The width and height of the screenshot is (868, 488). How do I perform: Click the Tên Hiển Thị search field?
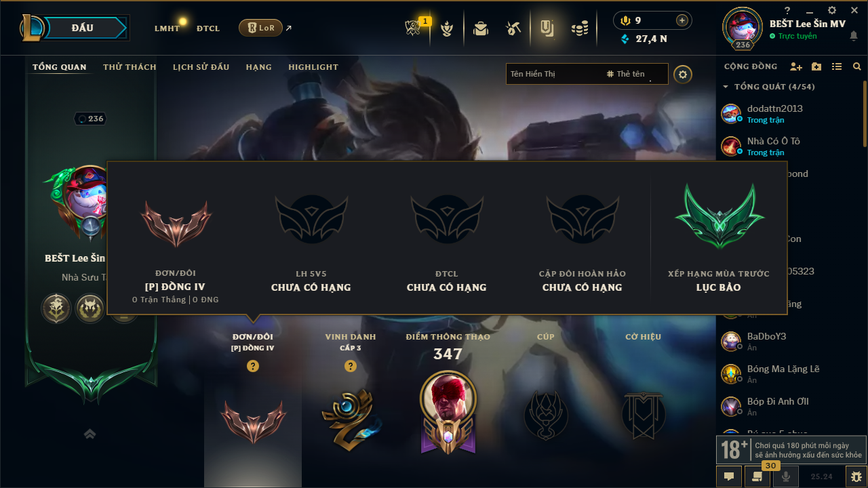(x=553, y=74)
